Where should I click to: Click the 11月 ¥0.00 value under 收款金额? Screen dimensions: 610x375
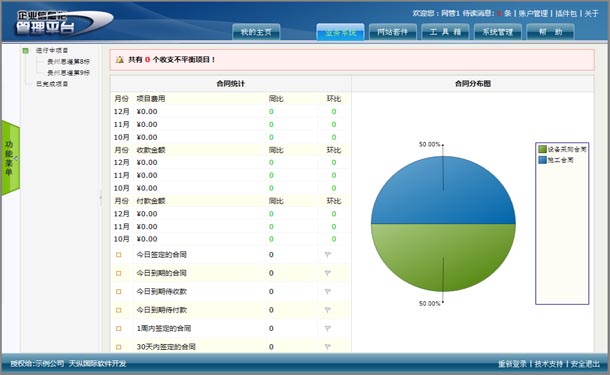coord(147,175)
